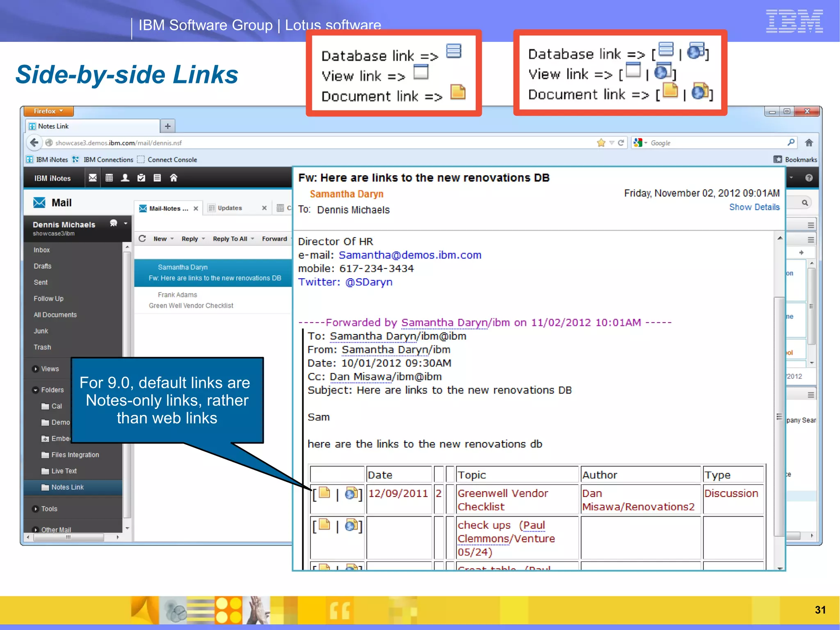This screenshot has width=840, height=630.
Task: Click the Sametime chat status icon beside Dennis Michaels
Action: pos(114,223)
